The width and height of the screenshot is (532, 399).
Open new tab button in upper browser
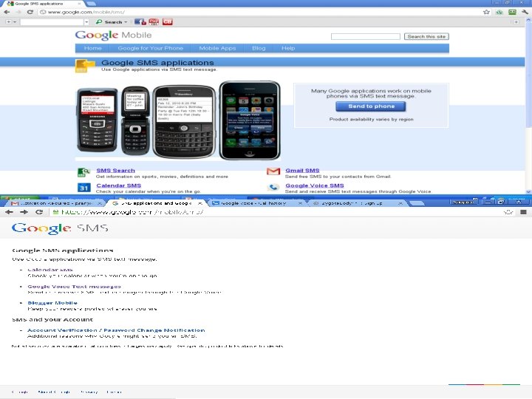(91, 4)
